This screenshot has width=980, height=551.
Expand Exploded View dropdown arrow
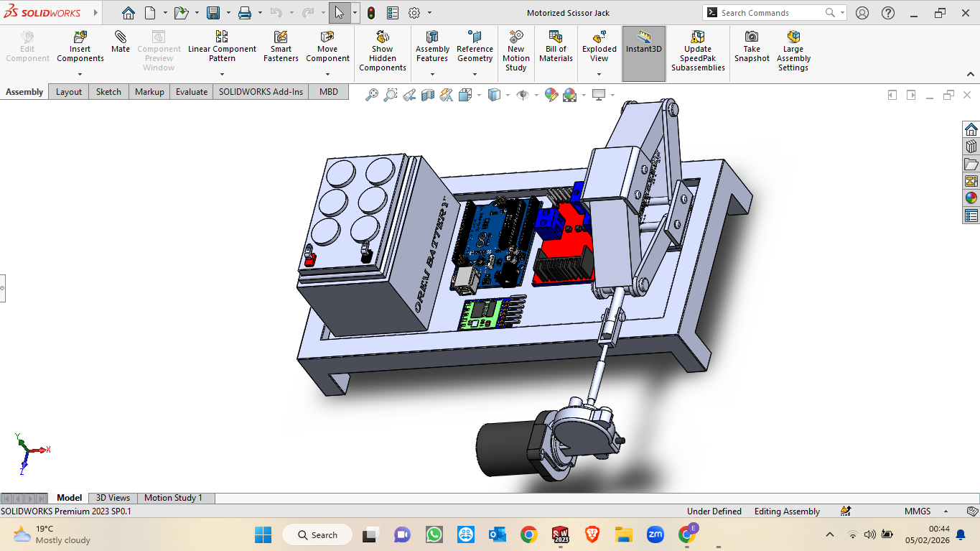coord(599,74)
